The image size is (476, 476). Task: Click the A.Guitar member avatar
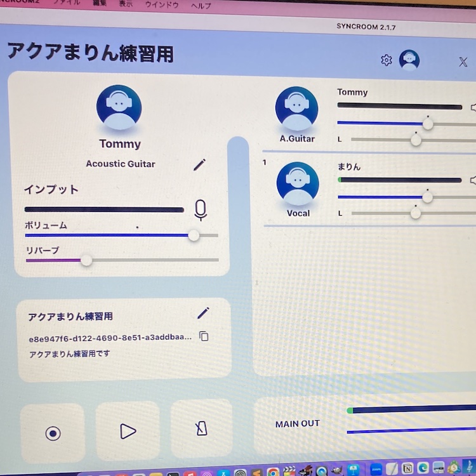click(296, 109)
